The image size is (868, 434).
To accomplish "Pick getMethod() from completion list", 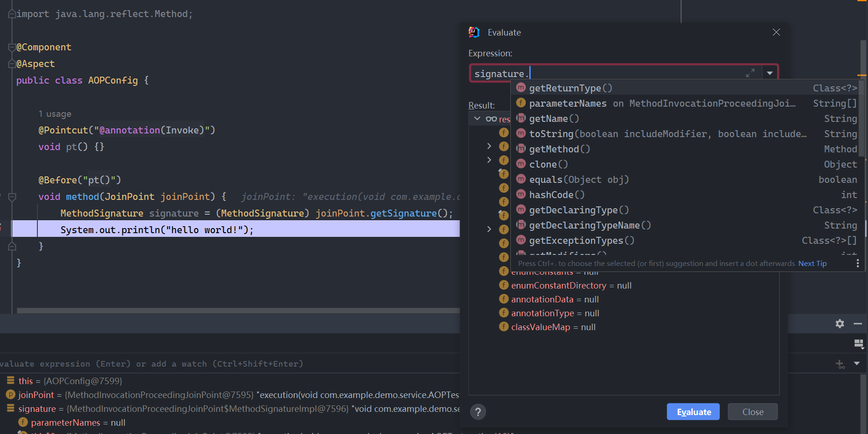I will [x=687, y=149].
